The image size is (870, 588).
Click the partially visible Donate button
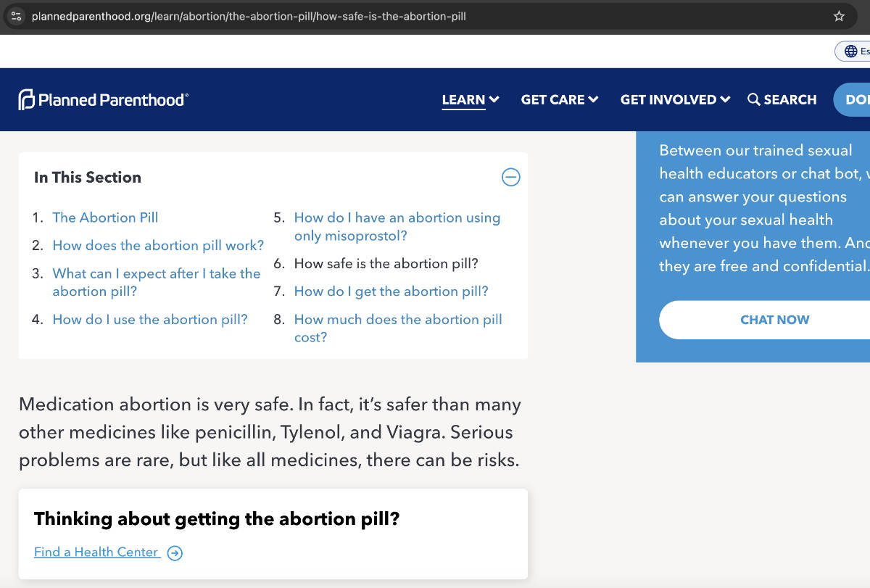point(852,100)
